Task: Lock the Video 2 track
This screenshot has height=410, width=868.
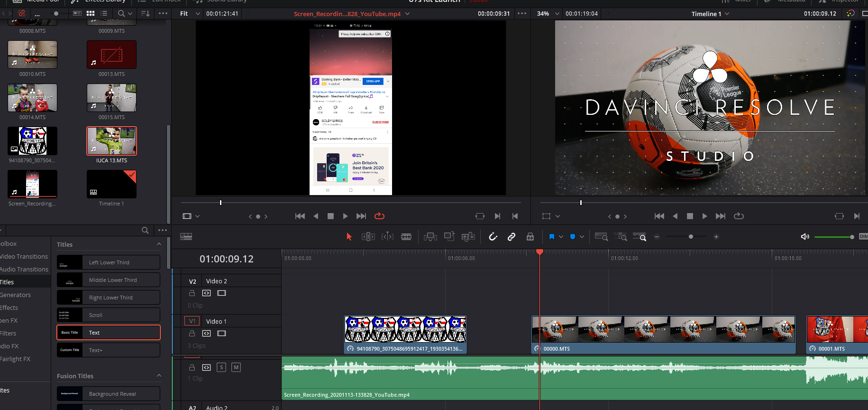Action: [x=192, y=293]
